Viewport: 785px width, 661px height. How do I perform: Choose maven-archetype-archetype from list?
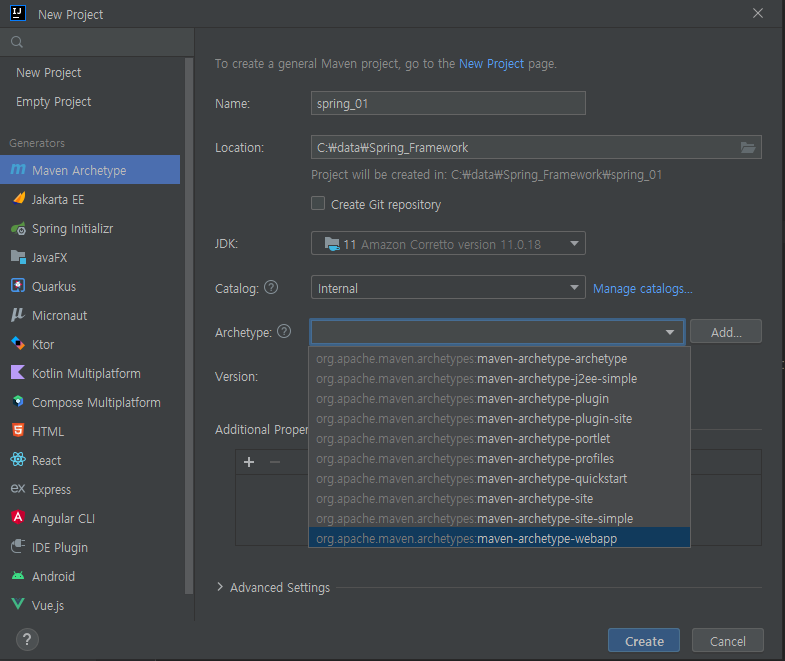click(499, 359)
